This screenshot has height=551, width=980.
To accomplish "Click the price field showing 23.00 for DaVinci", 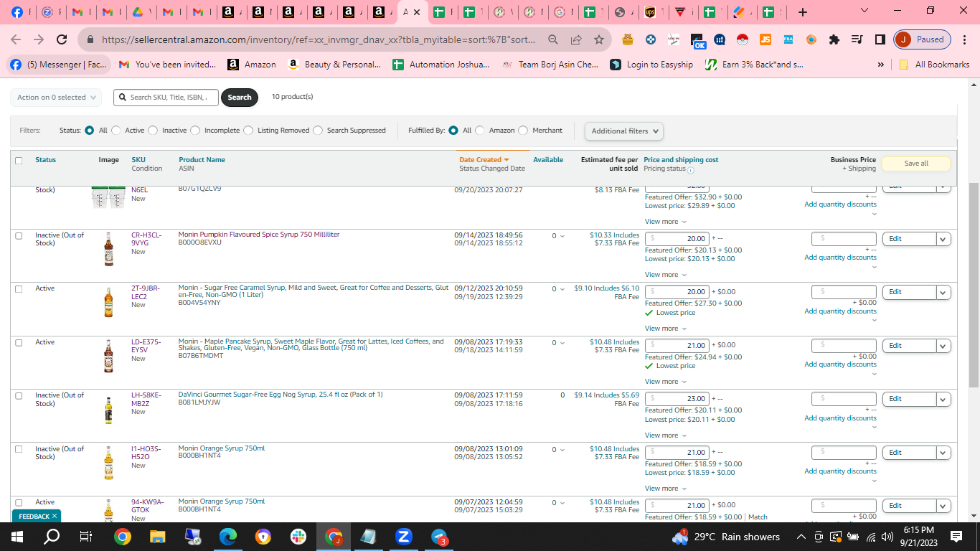I will [677, 399].
